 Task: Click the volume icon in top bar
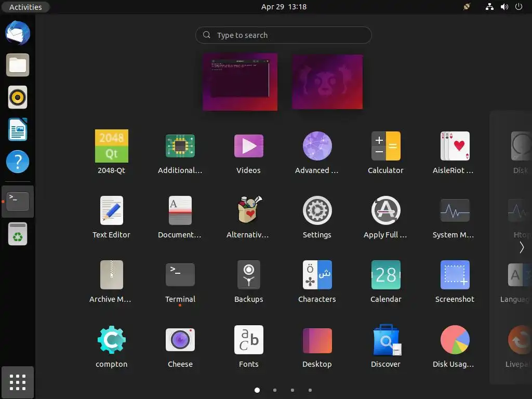click(504, 7)
